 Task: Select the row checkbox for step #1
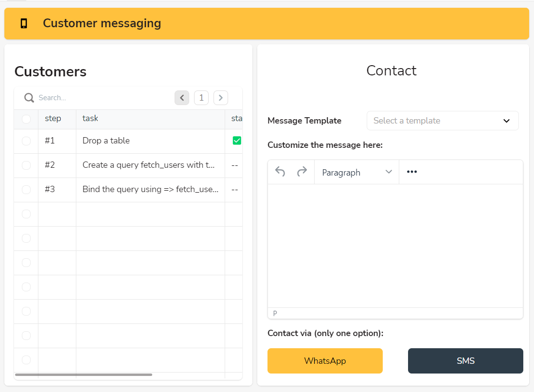tap(26, 141)
